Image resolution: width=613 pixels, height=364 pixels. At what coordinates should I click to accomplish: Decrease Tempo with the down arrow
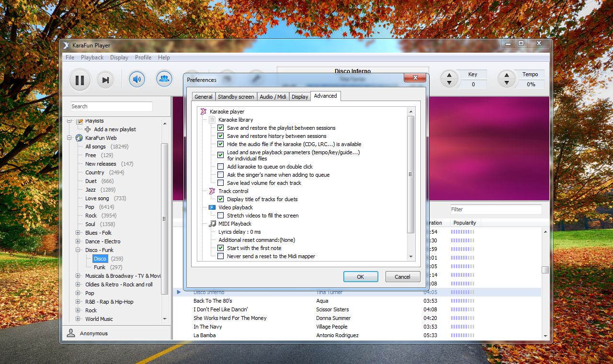pos(507,83)
